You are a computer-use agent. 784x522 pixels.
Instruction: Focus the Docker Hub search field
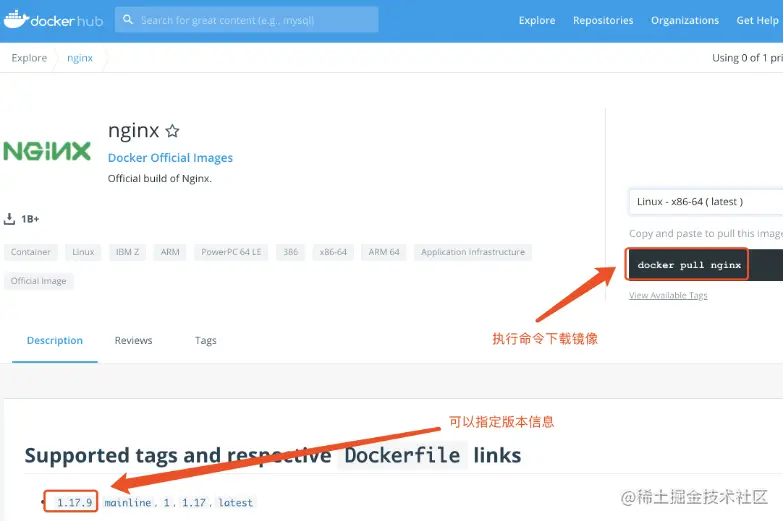tap(246, 20)
